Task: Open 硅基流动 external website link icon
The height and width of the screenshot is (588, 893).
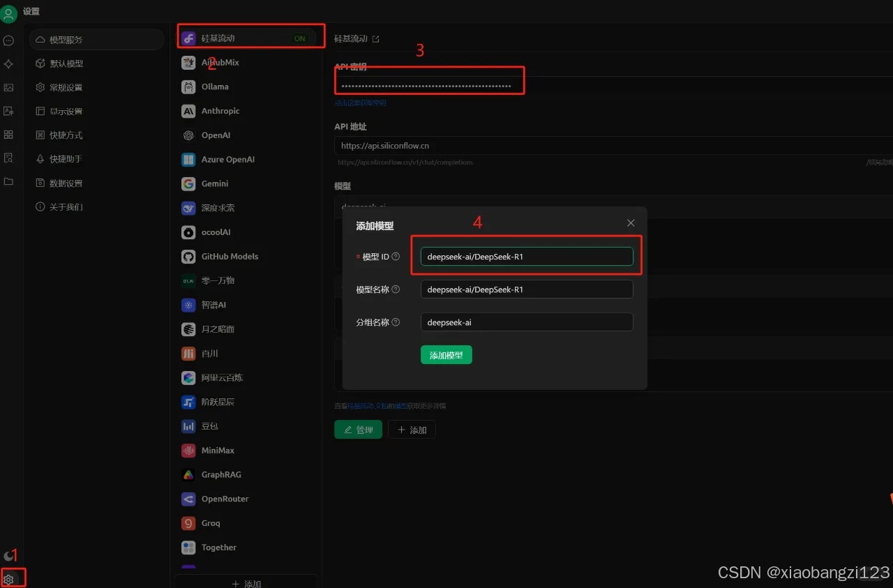Action: [376, 39]
